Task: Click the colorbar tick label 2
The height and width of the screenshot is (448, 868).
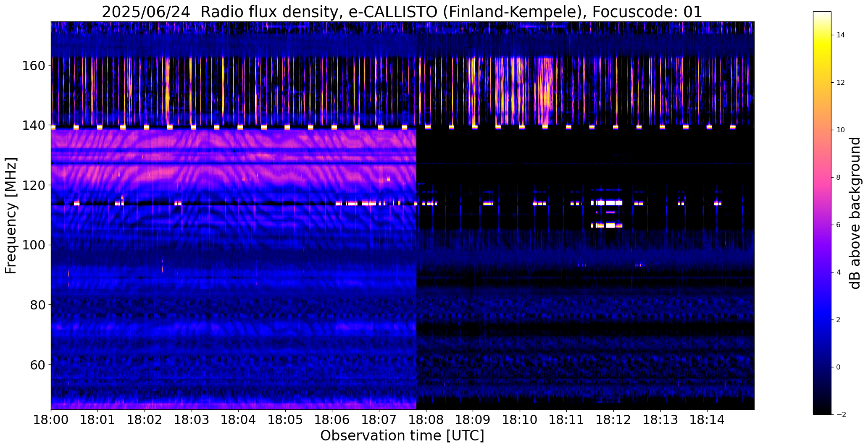Action: pos(839,320)
